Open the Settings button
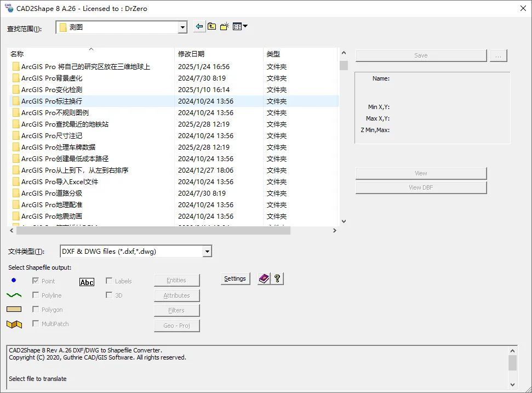The width and height of the screenshot is (532, 393). pyautogui.click(x=235, y=278)
